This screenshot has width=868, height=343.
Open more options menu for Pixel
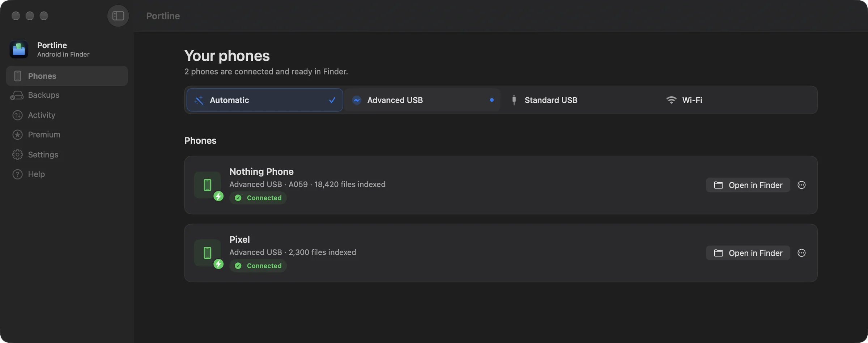tap(801, 253)
